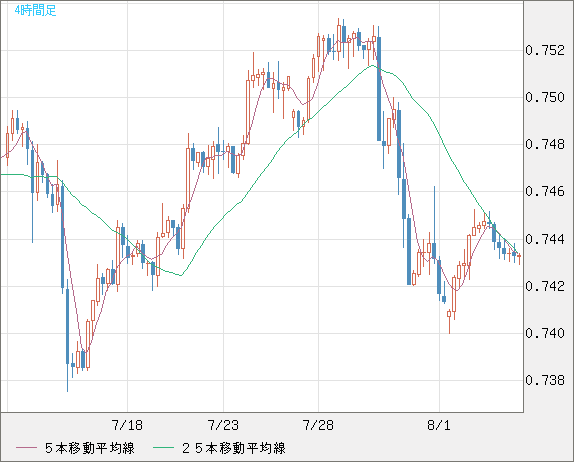Click the 8/1 date axis label
The height and width of the screenshot is (462, 574).
[x=439, y=425]
